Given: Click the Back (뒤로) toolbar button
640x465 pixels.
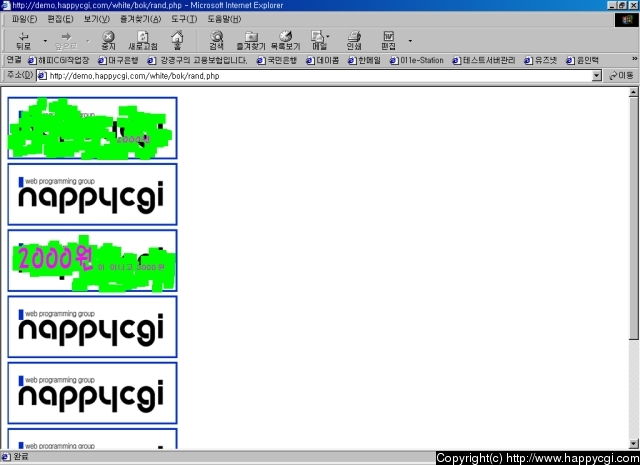Looking at the screenshot, I should (x=24, y=41).
